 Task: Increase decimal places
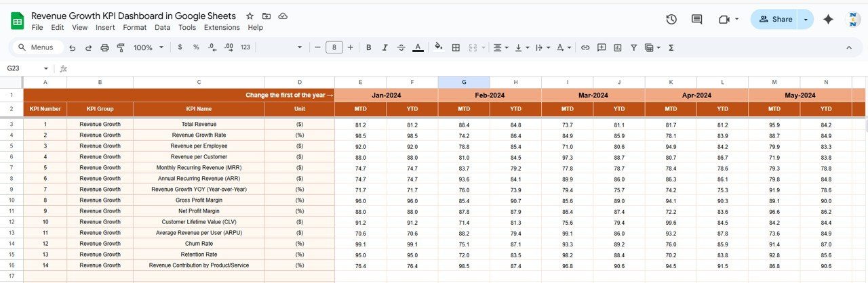[229, 47]
